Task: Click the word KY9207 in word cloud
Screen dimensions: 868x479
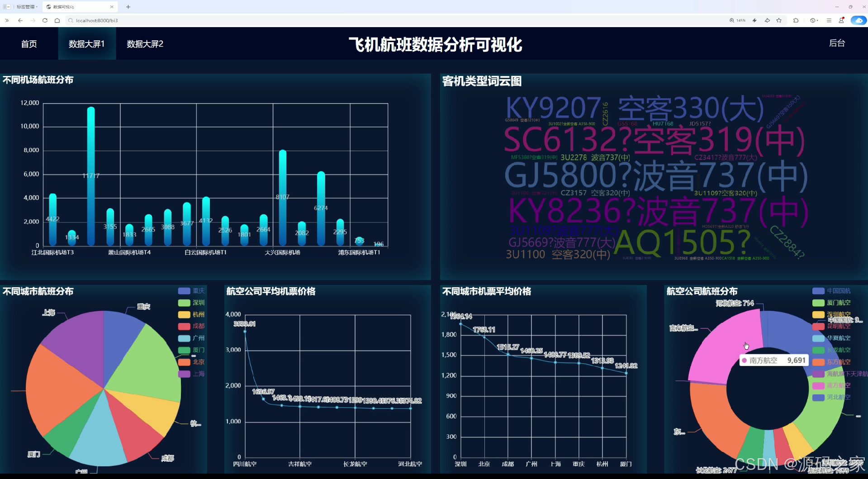Action: [553, 108]
